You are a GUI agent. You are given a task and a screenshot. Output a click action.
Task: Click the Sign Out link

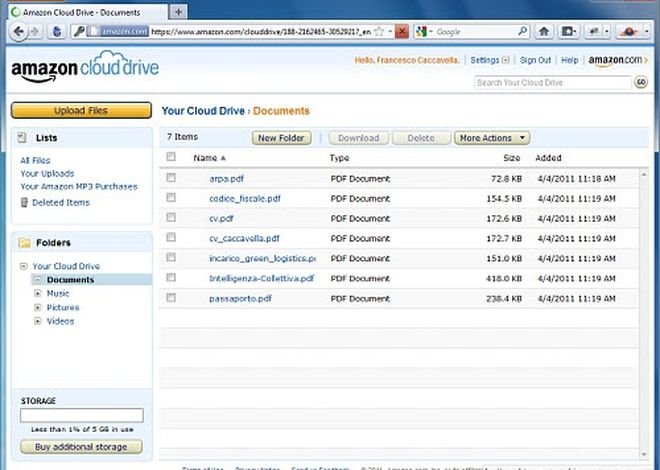pos(535,60)
